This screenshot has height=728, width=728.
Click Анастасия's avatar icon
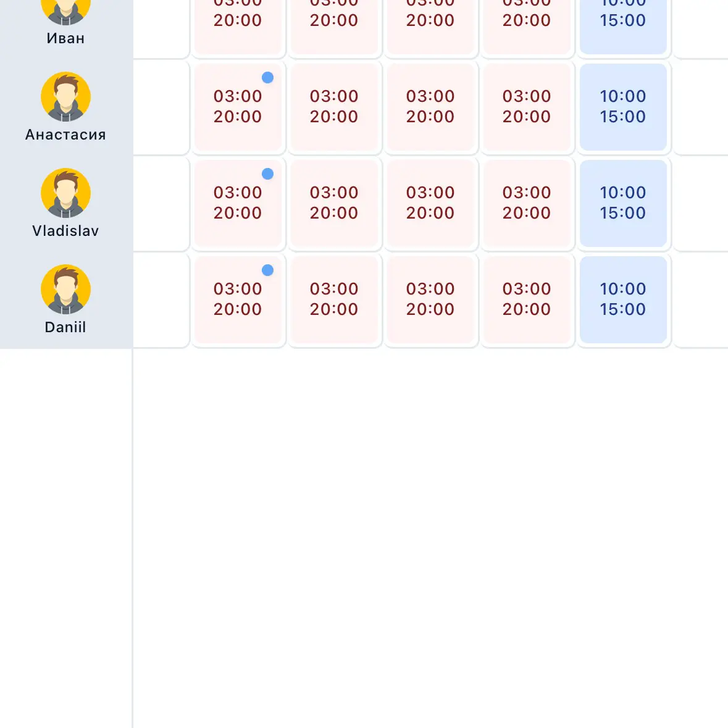65,96
